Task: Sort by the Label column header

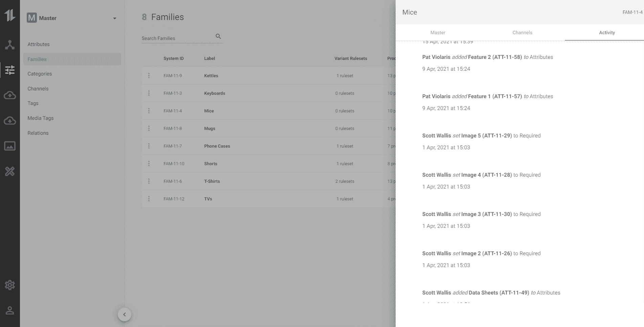Action: click(209, 59)
